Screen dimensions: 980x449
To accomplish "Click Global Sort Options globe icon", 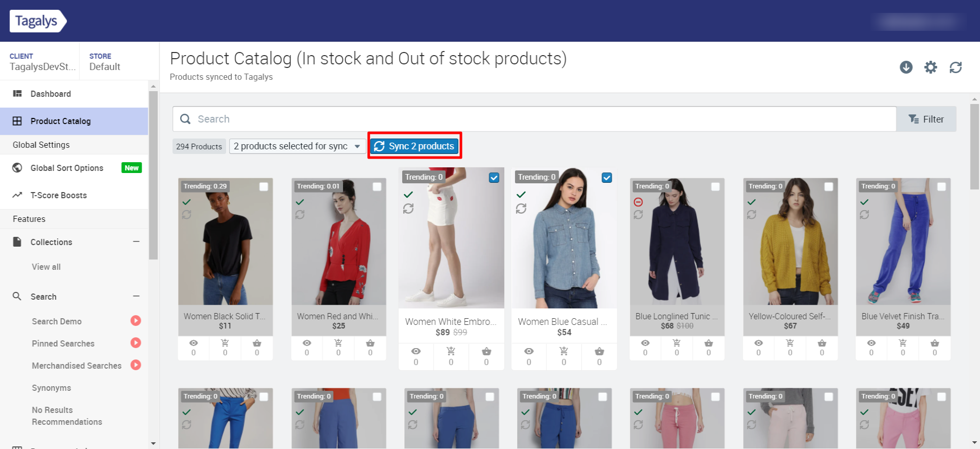I will pos(17,168).
